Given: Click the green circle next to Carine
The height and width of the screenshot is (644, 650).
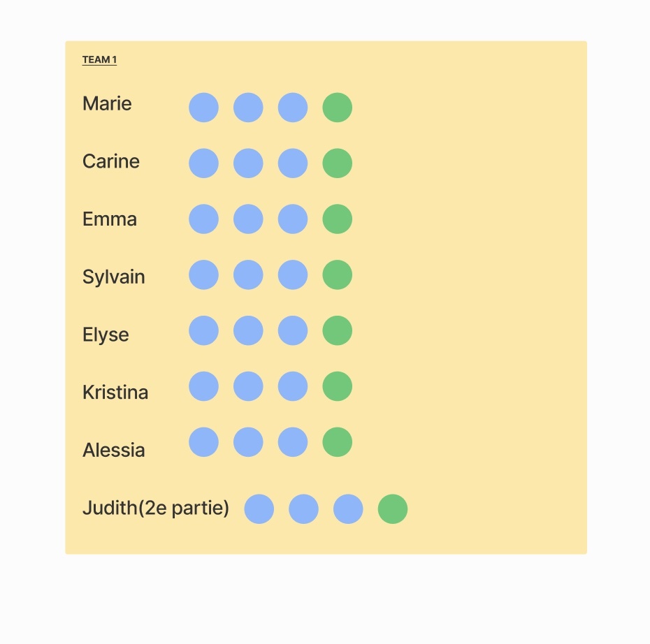Looking at the screenshot, I should point(337,163).
